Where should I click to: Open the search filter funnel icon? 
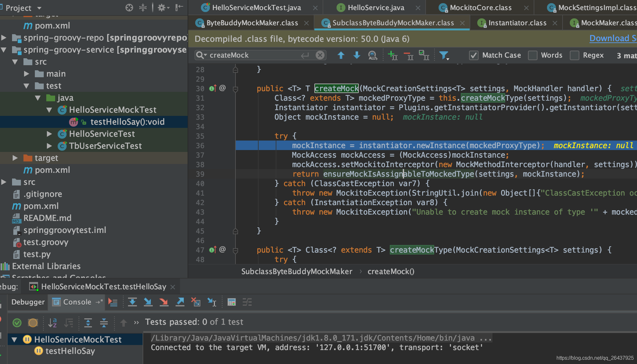(444, 55)
